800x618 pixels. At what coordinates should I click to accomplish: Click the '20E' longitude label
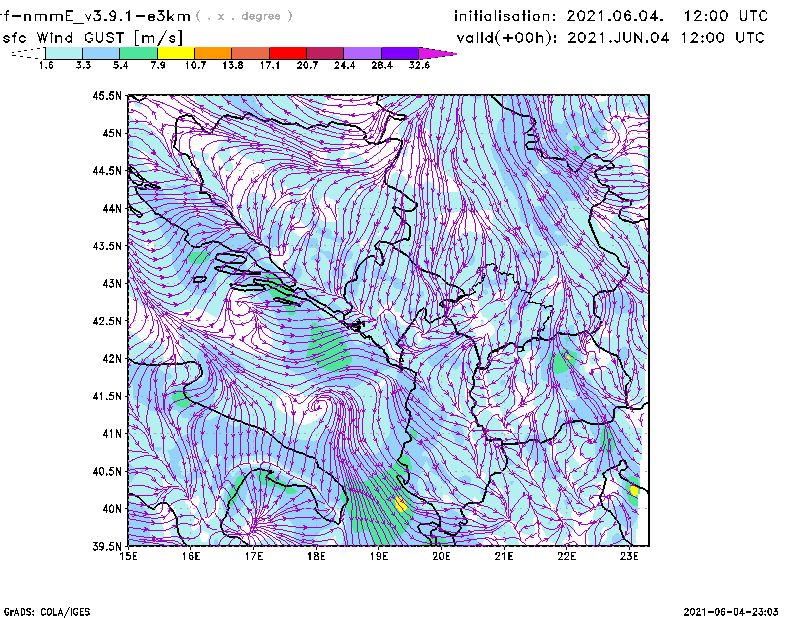(x=441, y=556)
